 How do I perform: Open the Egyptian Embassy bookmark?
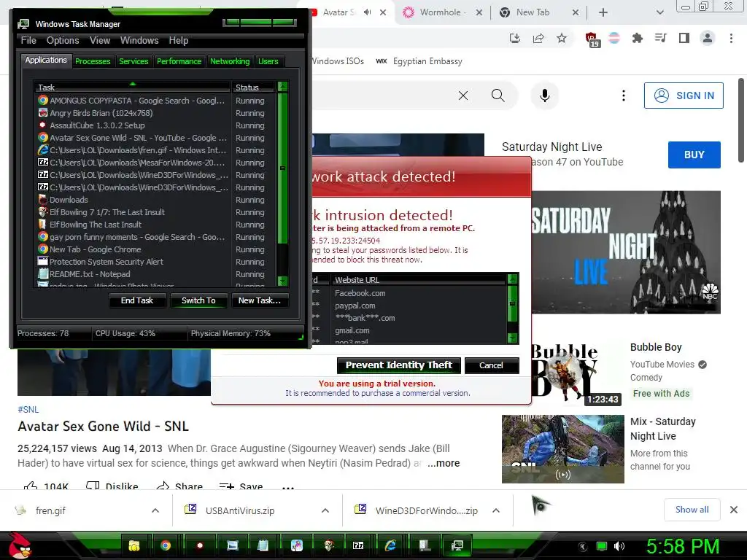(x=419, y=61)
